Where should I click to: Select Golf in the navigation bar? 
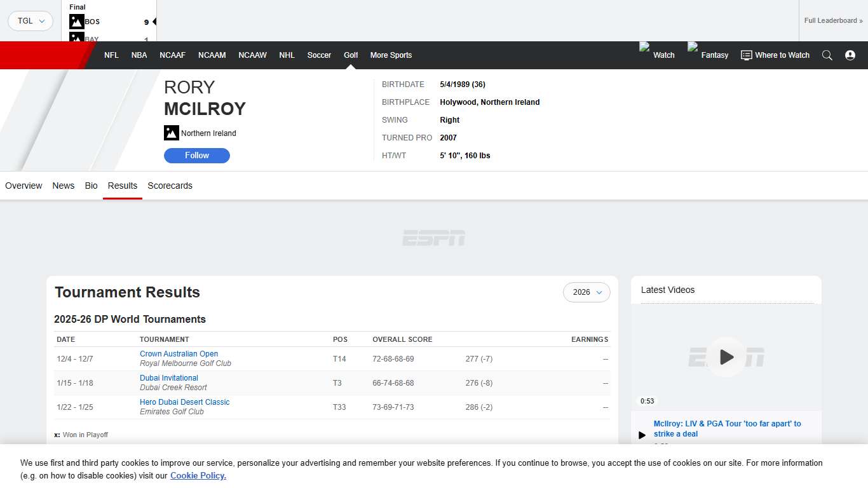tap(351, 55)
